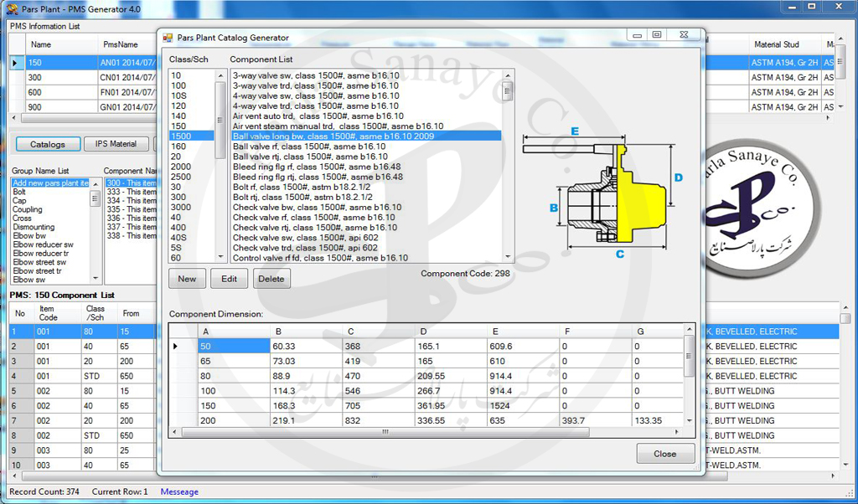
Task: Click column header G in dimension table
Action: pos(658,332)
